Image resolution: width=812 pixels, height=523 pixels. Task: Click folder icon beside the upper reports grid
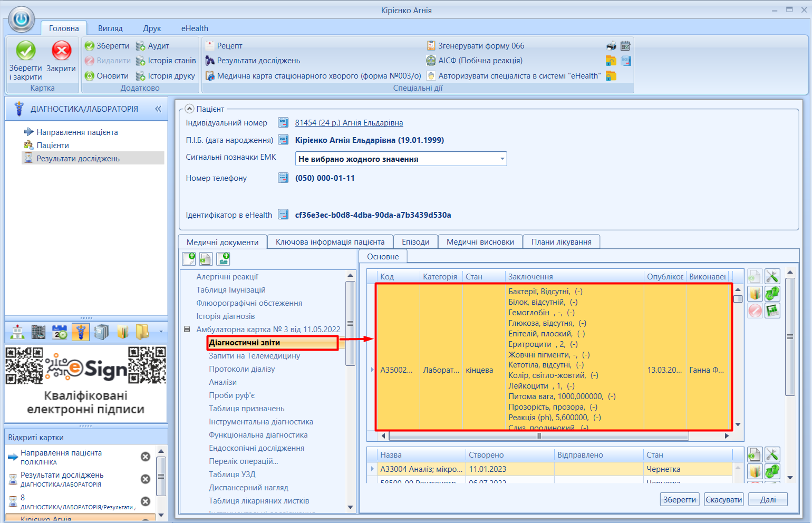coord(755,293)
